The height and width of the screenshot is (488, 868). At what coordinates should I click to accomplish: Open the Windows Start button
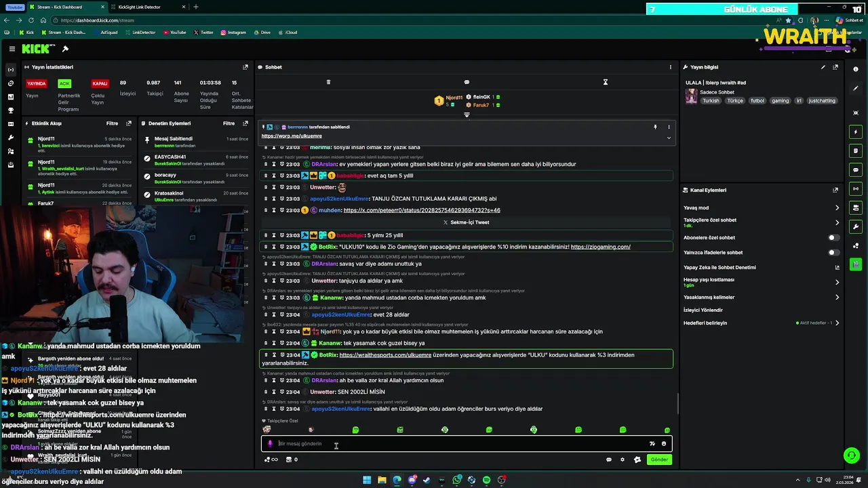[367, 480]
